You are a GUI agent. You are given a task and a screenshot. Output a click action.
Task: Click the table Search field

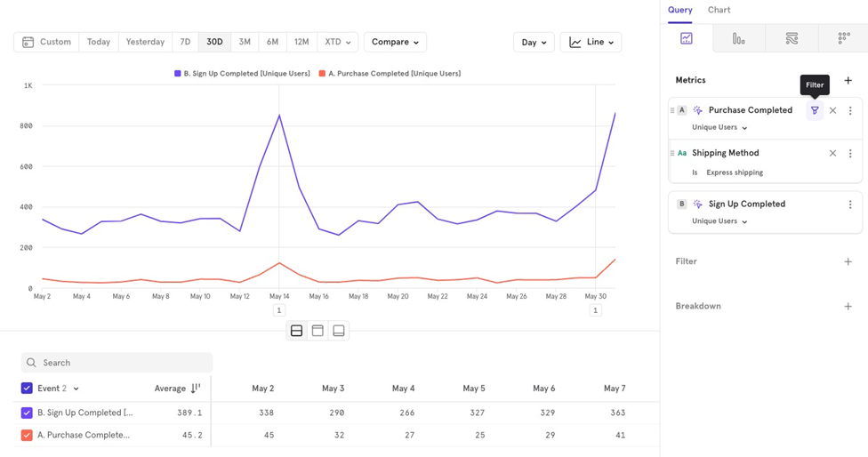pos(117,363)
